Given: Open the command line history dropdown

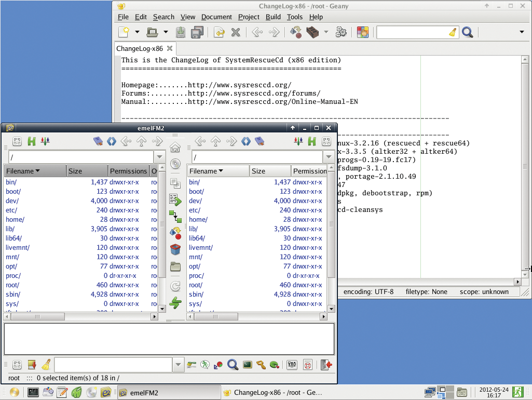Looking at the screenshot, I should (x=179, y=365).
